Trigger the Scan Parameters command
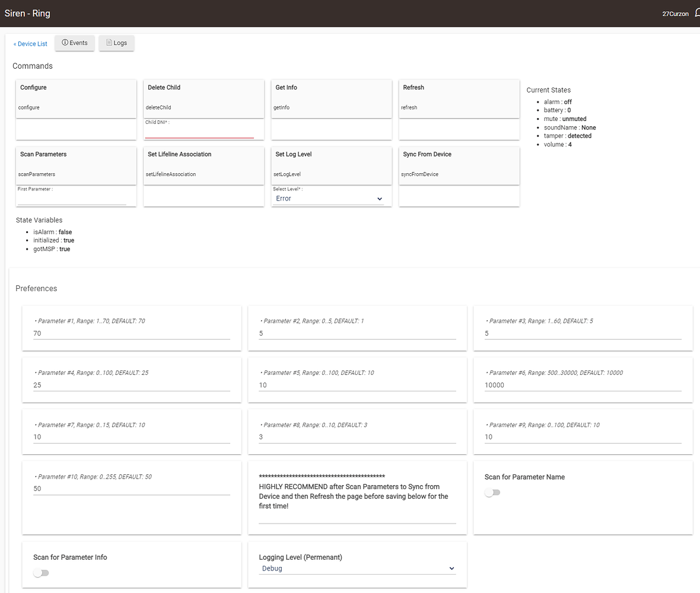The image size is (700, 593). (x=76, y=165)
